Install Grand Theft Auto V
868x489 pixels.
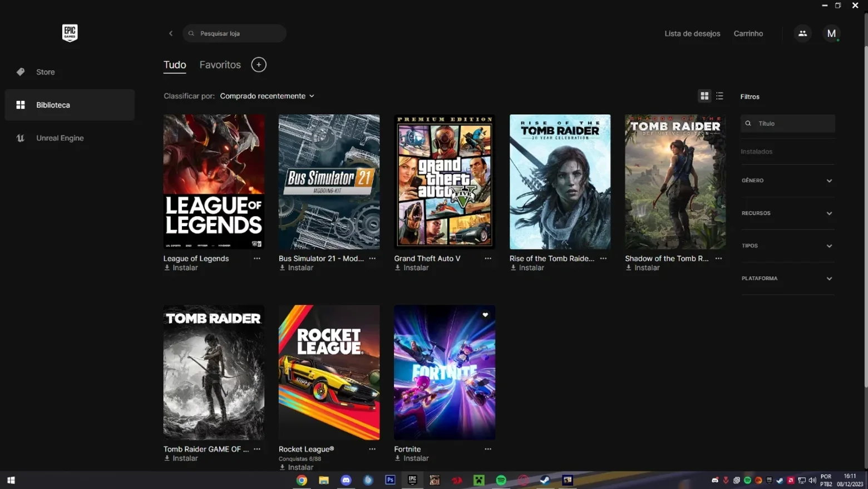tap(412, 268)
